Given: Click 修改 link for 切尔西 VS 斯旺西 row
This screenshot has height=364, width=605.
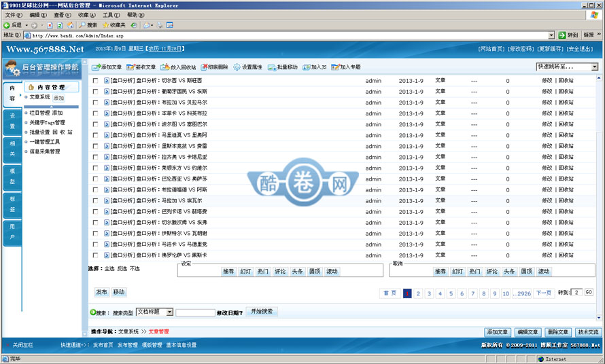Looking at the screenshot, I should 547,81.
